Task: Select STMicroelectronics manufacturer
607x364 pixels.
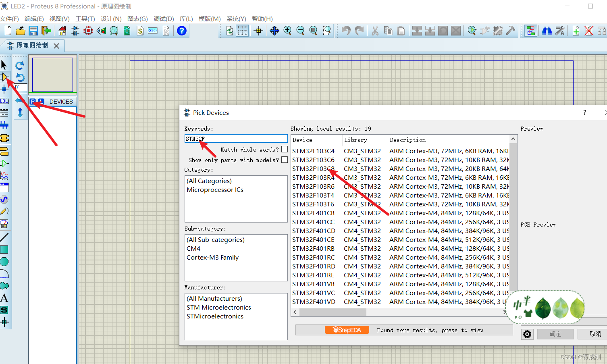Action: coord(215,316)
